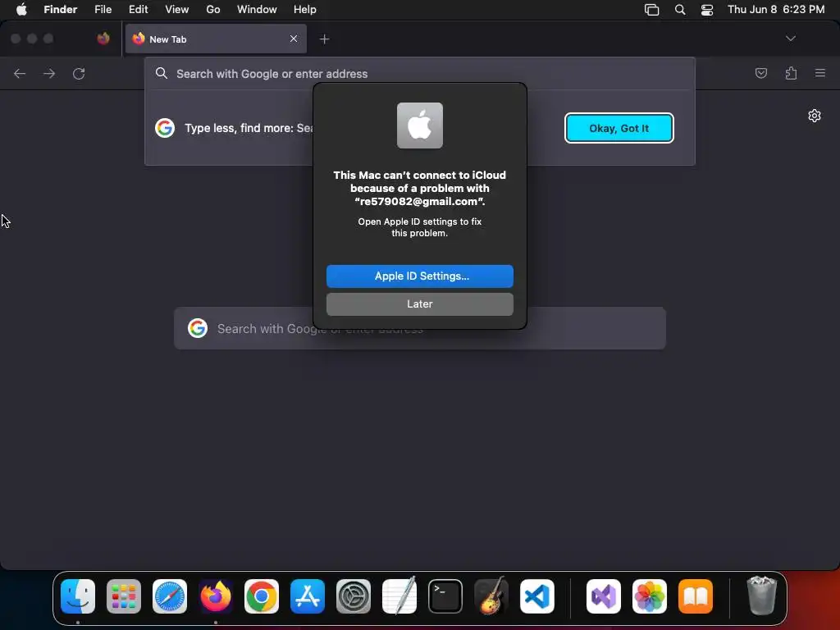Open the Window menu
This screenshot has height=630, width=840.
point(257,10)
